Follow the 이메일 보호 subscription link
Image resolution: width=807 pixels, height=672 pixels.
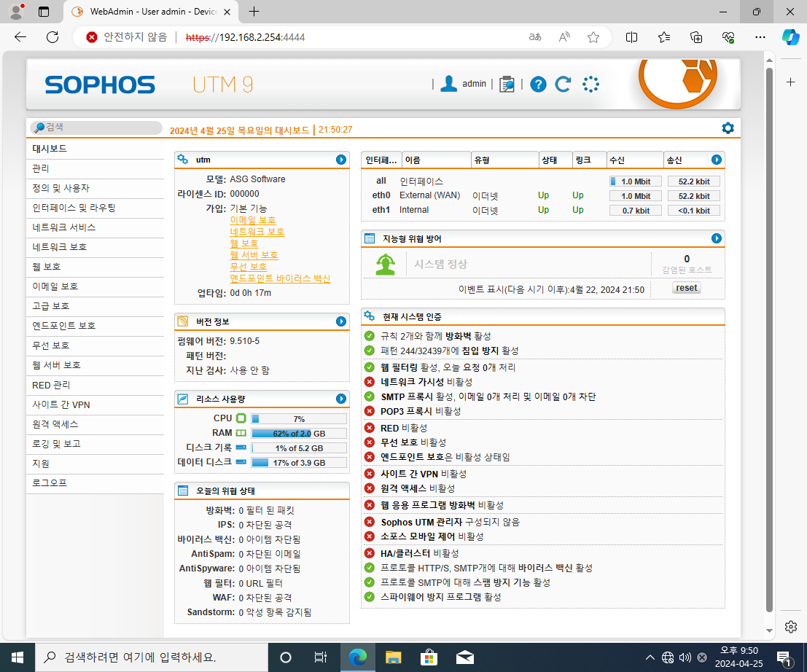pyautogui.click(x=253, y=220)
